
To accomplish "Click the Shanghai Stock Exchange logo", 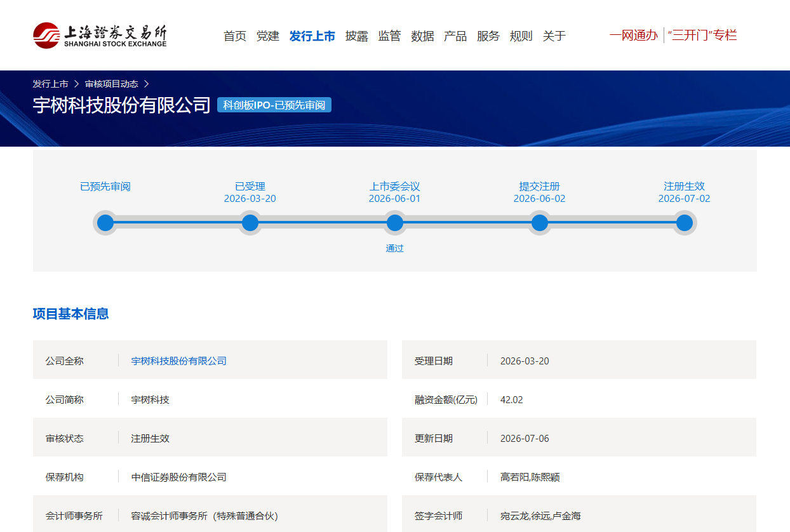I will [100, 36].
